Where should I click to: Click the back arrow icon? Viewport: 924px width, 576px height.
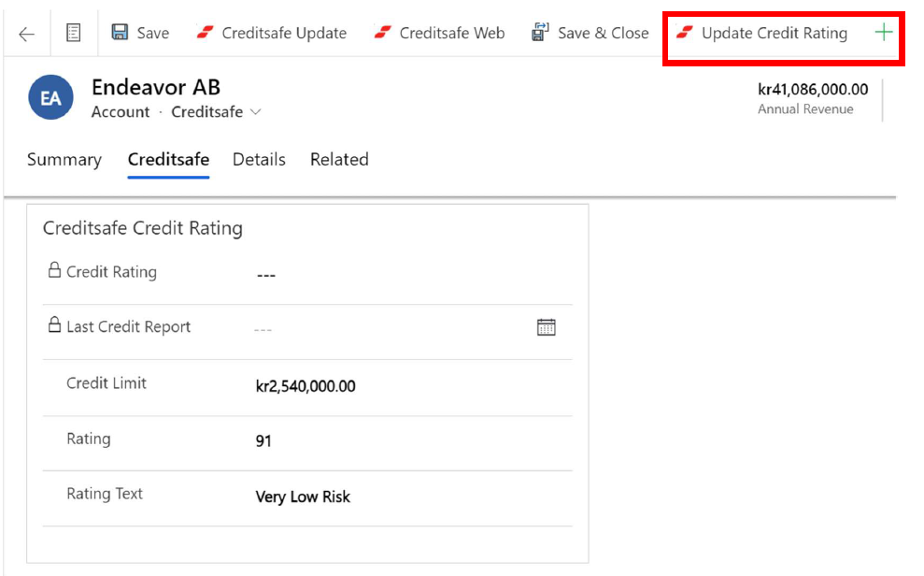click(x=26, y=34)
